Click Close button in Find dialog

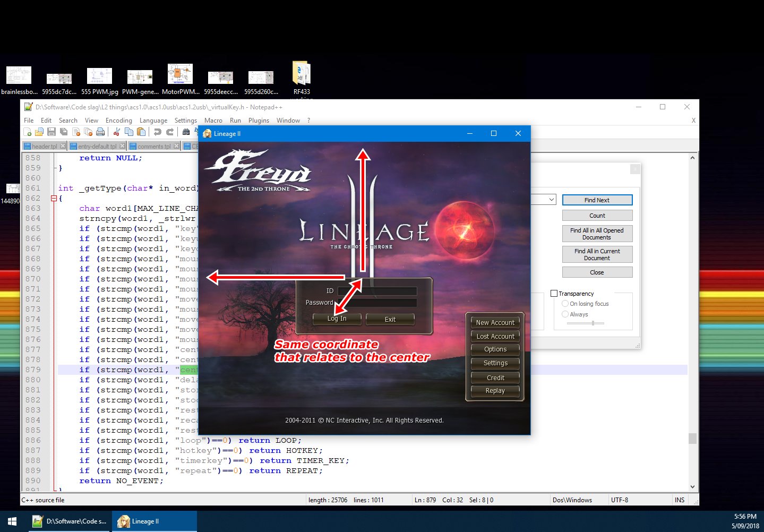(597, 272)
